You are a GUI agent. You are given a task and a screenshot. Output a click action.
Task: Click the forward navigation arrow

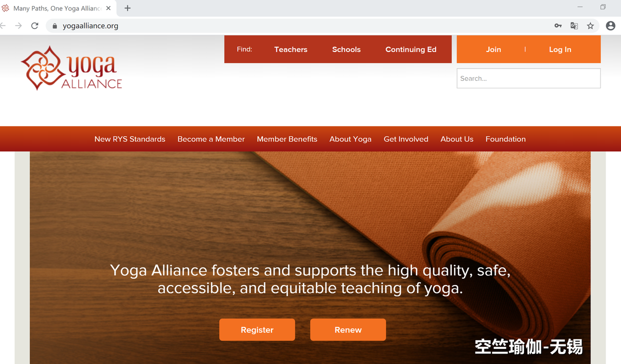tap(18, 26)
